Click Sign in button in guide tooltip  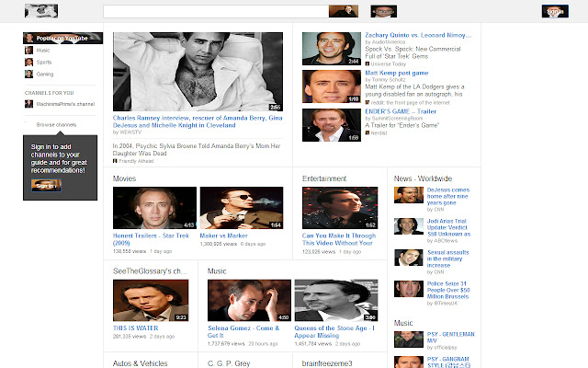click(46, 186)
